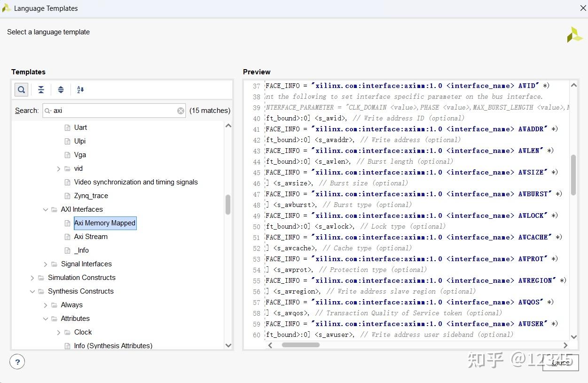Click the Expand All toolbar icon

[x=61, y=89]
